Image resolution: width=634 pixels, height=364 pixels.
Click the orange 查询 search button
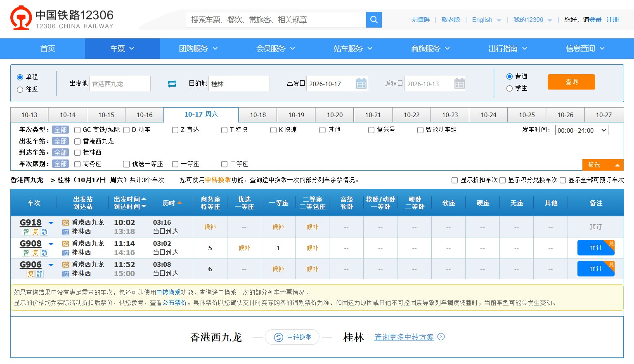(x=571, y=82)
